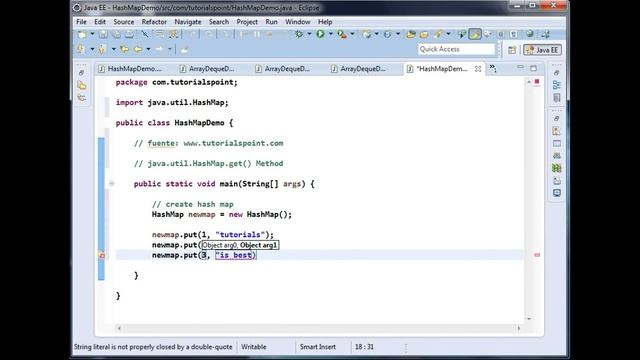Image resolution: width=640 pixels, height=360 pixels.
Task: Open the Back history dropdown arrow
Action: (148, 49)
